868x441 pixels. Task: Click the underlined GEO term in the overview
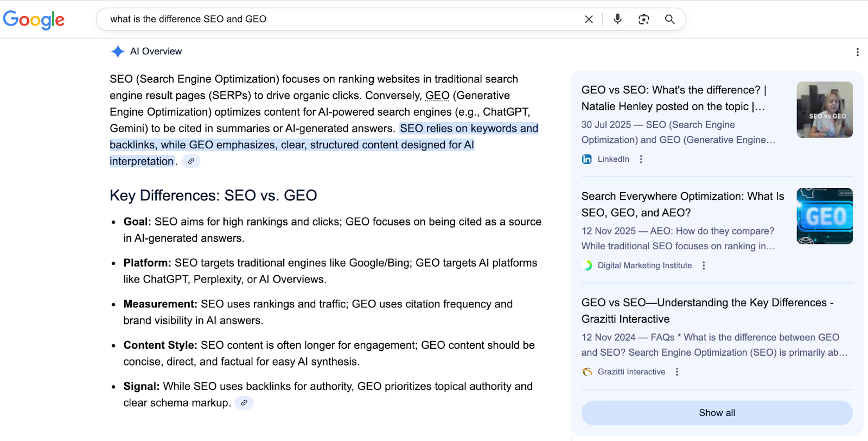point(437,96)
